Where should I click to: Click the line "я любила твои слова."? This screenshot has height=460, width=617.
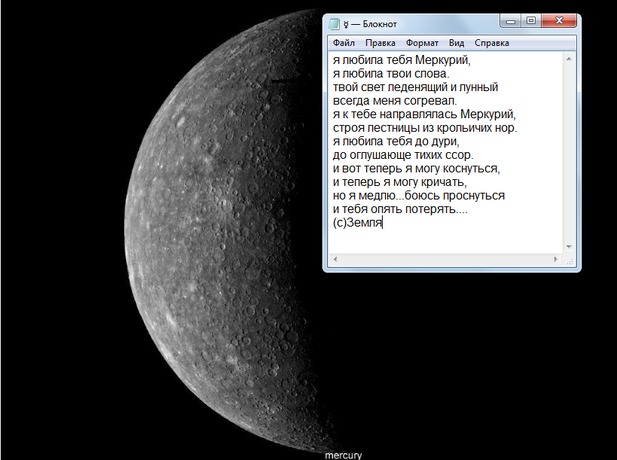point(391,74)
